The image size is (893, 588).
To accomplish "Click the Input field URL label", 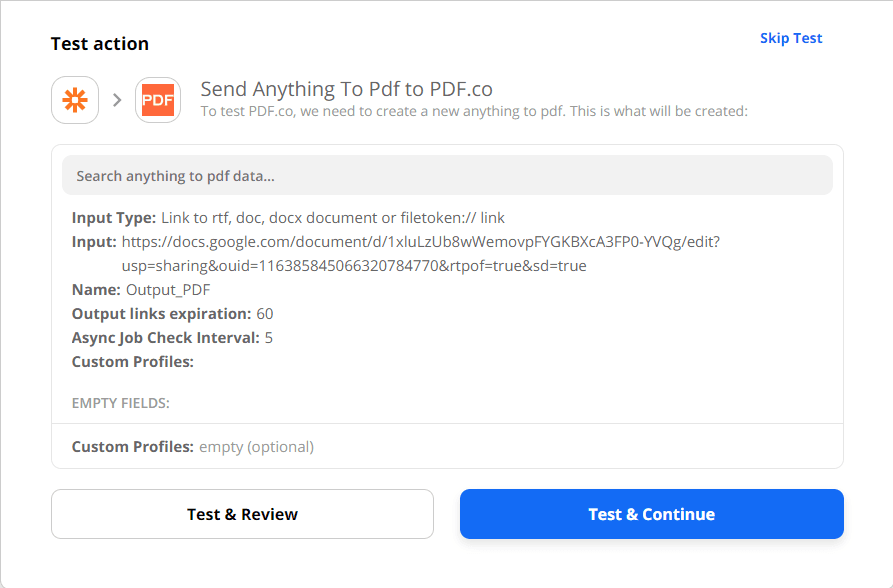I will tap(92, 241).
